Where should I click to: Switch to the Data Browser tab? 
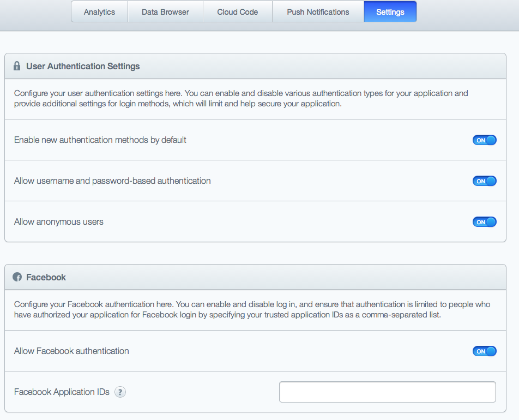click(x=165, y=12)
